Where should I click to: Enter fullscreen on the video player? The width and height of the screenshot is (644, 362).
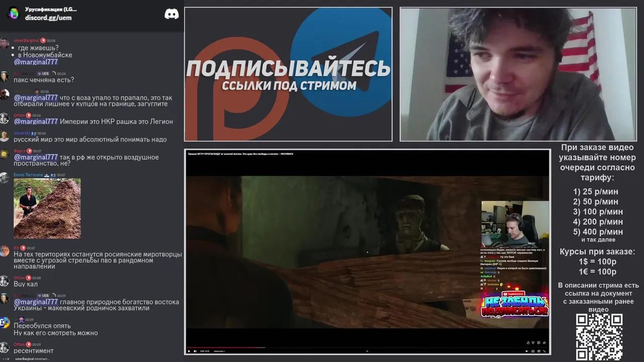click(544, 351)
